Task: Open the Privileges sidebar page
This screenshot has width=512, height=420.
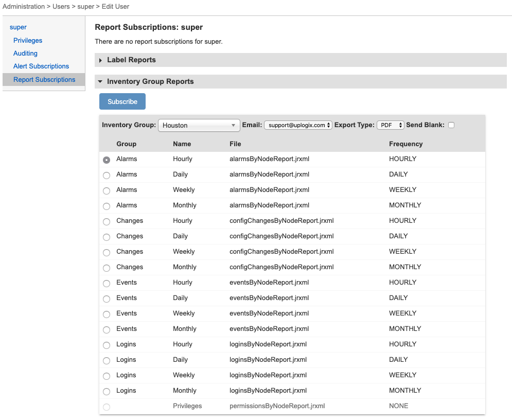Action: click(x=28, y=40)
